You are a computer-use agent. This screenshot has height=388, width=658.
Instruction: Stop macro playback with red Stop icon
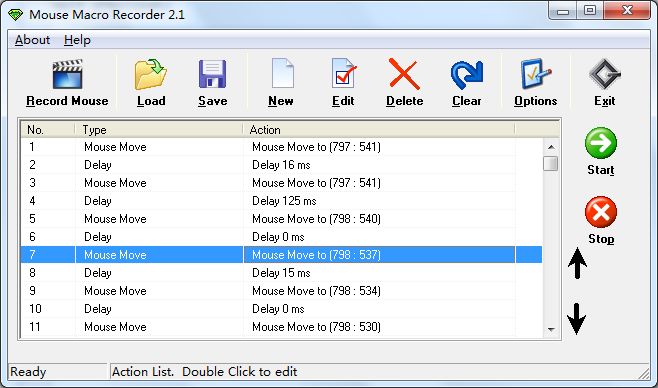tap(601, 212)
